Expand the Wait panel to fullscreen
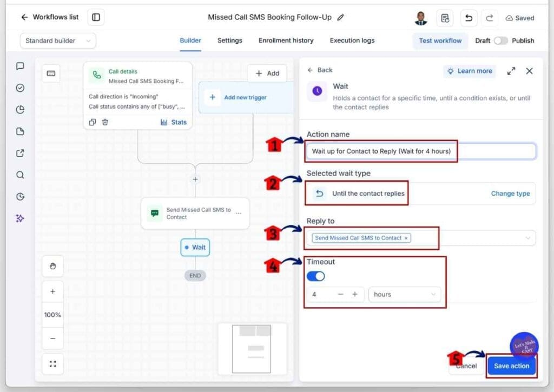This screenshot has width=554, height=392. (x=511, y=71)
